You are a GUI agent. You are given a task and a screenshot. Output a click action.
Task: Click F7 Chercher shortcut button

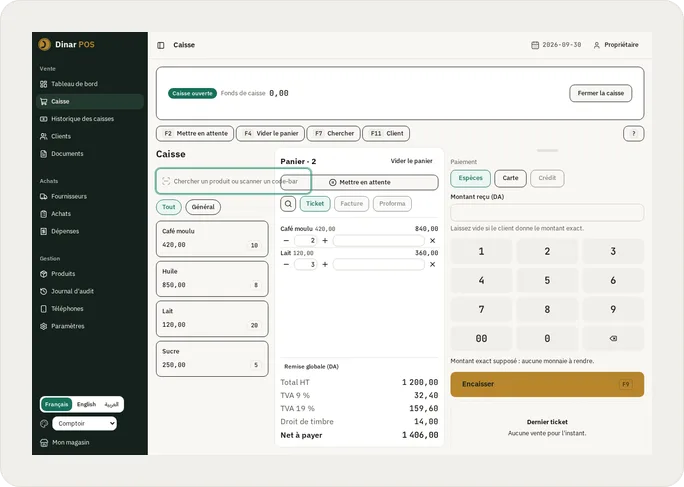coord(334,134)
